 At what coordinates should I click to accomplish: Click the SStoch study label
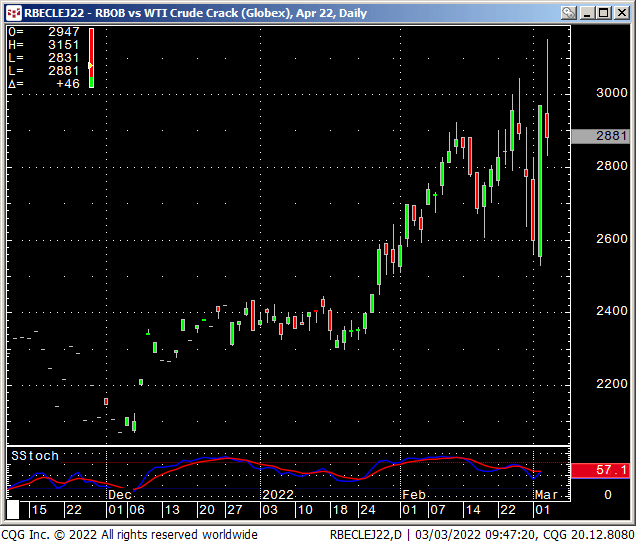(35, 456)
